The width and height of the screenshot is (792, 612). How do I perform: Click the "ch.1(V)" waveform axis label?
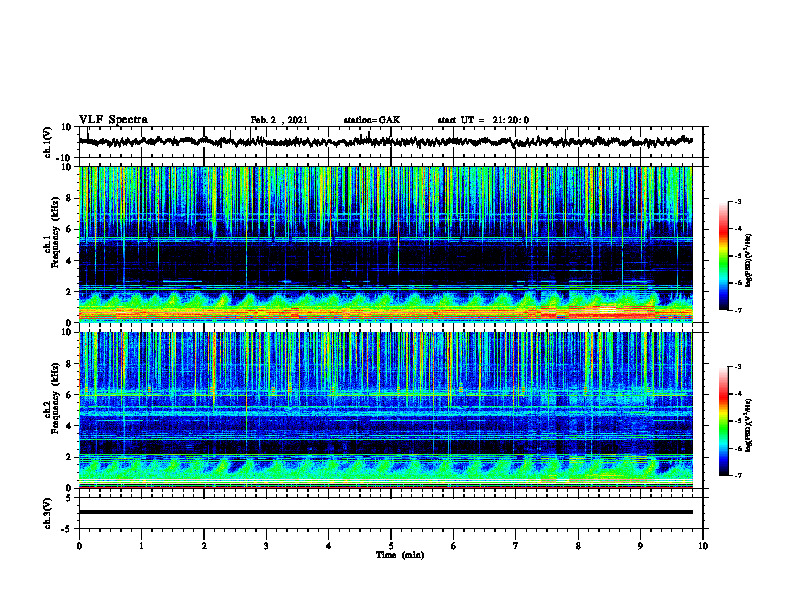pyautogui.click(x=48, y=142)
